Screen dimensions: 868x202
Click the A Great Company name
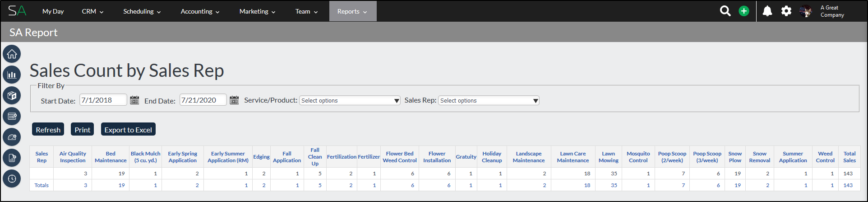point(832,11)
